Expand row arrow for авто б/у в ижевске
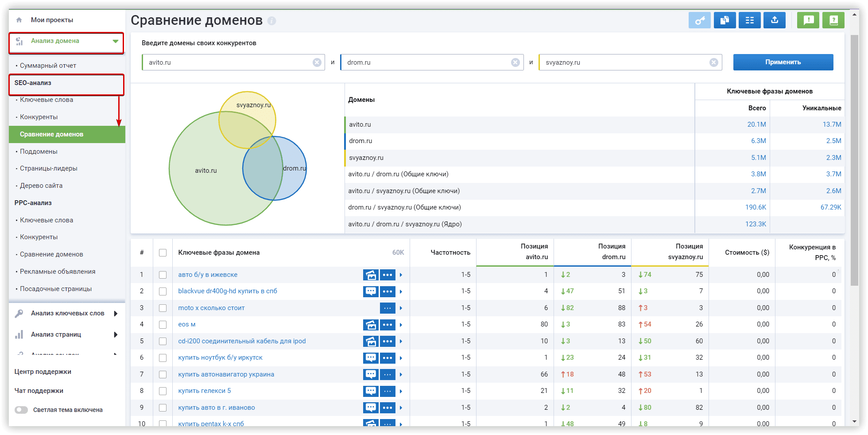868x435 pixels. pyautogui.click(x=401, y=275)
